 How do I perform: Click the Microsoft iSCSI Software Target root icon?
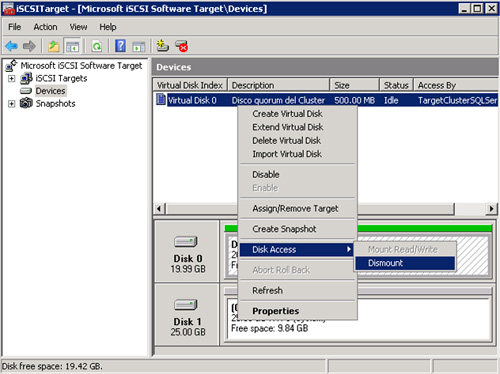pyautogui.click(x=11, y=65)
